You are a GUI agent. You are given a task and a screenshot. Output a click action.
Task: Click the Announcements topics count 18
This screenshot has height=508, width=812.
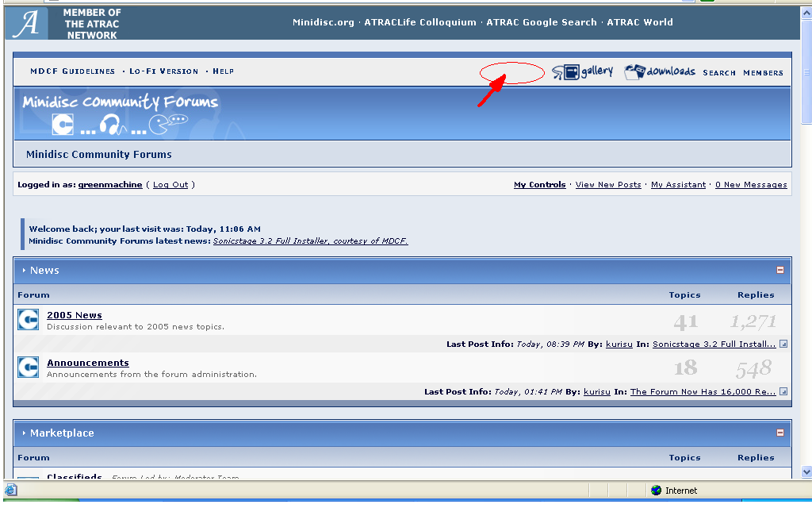click(686, 368)
